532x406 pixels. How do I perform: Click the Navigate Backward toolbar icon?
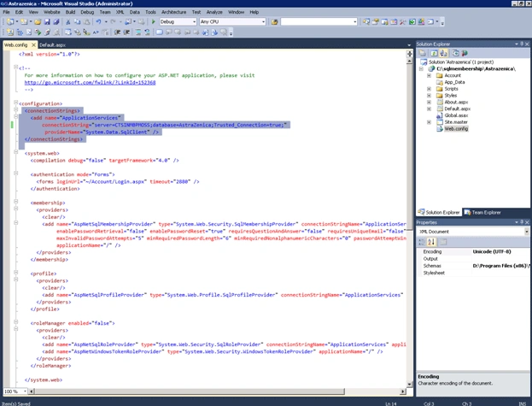(x=128, y=21)
